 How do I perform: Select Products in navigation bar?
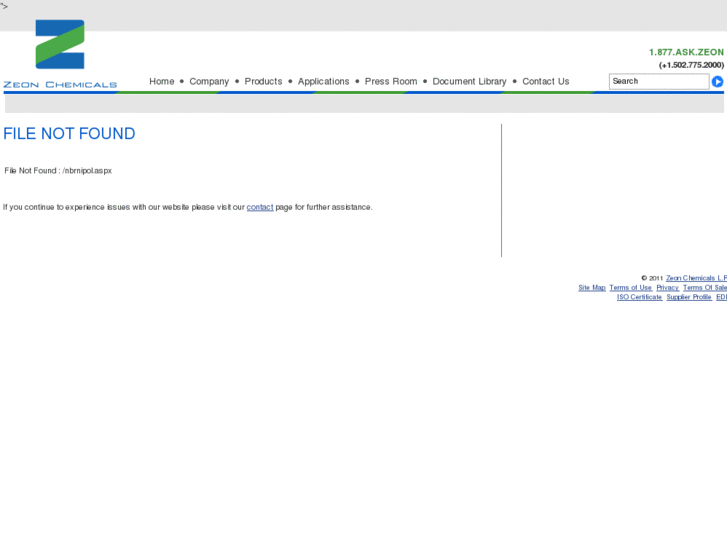click(x=263, y=81)
